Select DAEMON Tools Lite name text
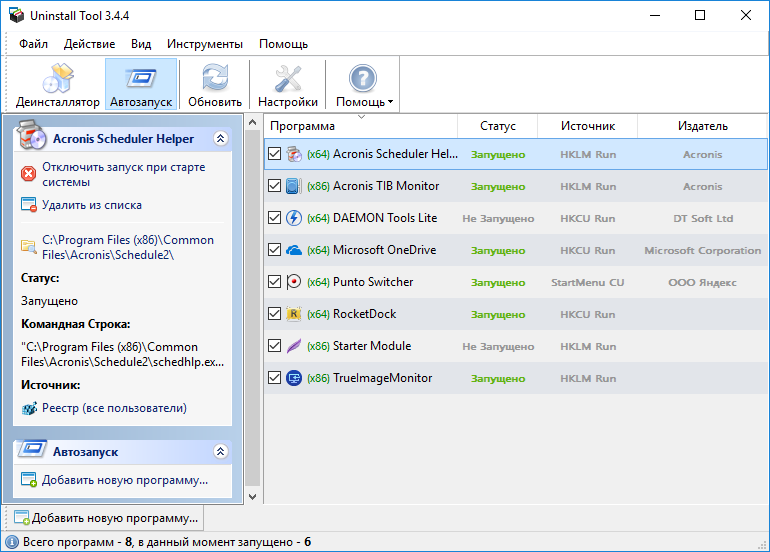This screenshot has height=552, width=770. click(x=385, y=218)
